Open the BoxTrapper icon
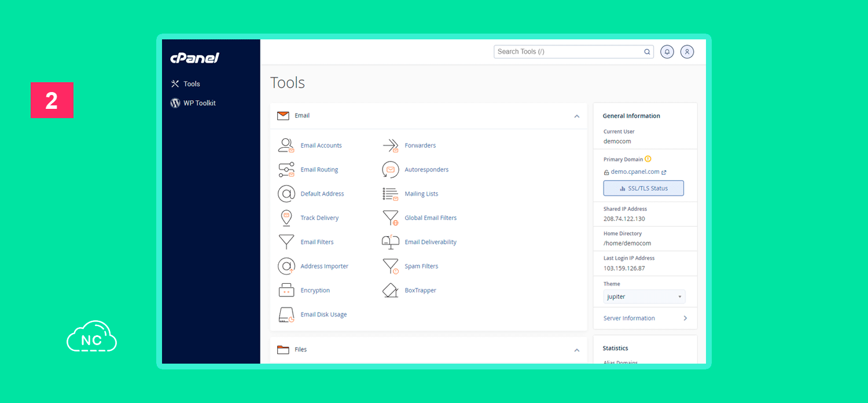The width and height of the screenshot is (868, 403). pos(391,291)
